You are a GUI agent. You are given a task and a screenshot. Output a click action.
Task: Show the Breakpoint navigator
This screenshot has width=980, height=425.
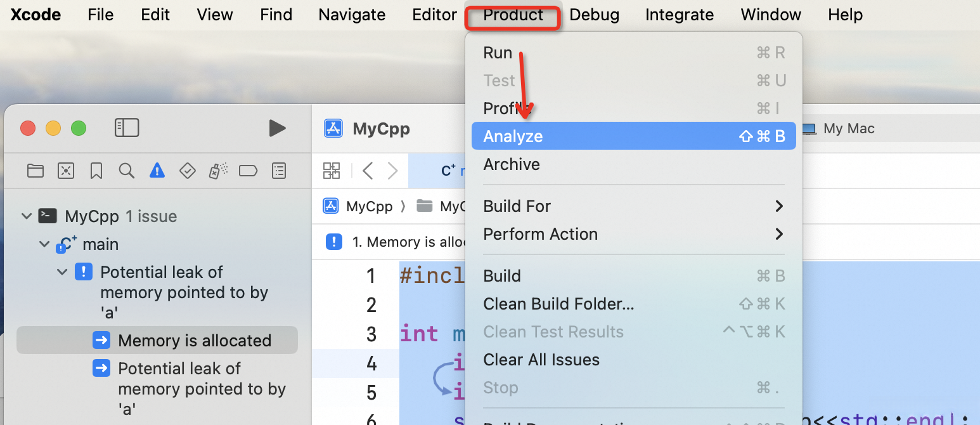pos(248,171)
